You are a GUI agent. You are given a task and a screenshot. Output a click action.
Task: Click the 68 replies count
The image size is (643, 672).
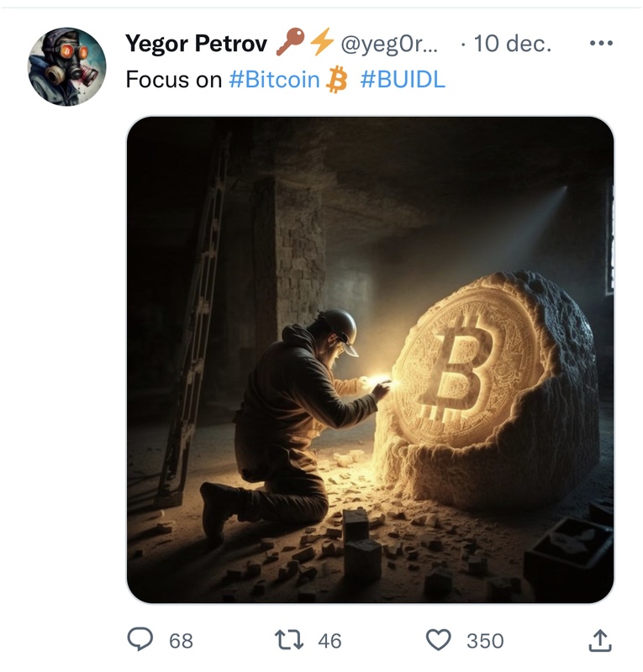(181, 641)
